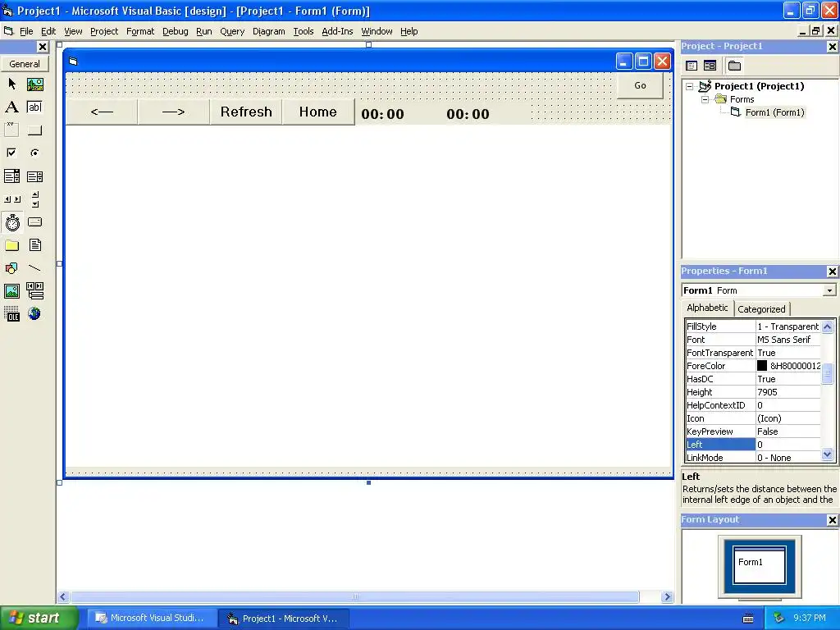The height and width of the screenshot is (630, 840).
Task: Select the Height property value 7905
Action: pos(788,392)
